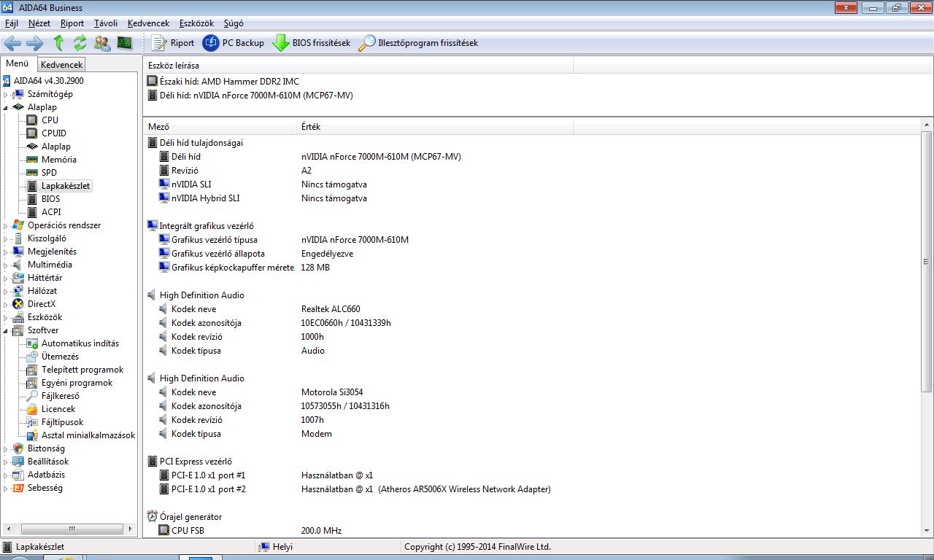Click the DirectX icon in tree

tap(18, 304)
